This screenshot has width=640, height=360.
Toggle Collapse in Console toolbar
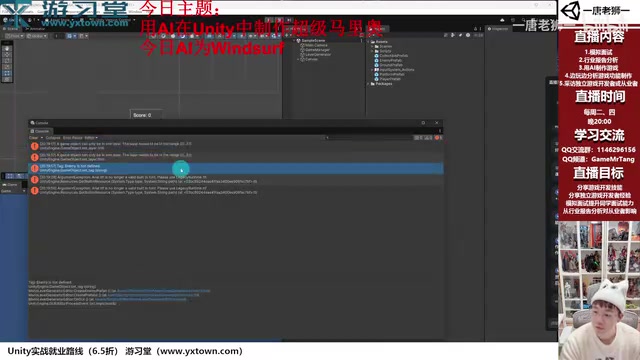tap(53, 138)
